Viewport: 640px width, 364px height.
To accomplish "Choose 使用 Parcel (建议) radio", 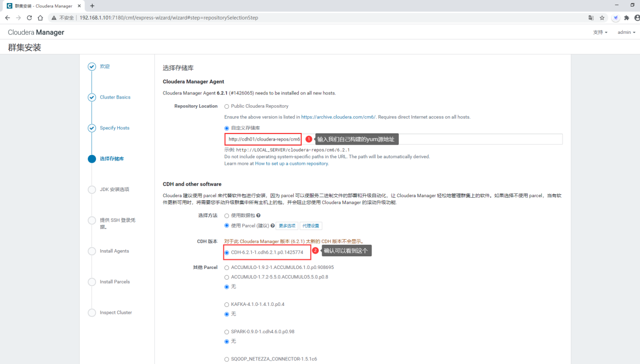I will [x=226, y=226].
